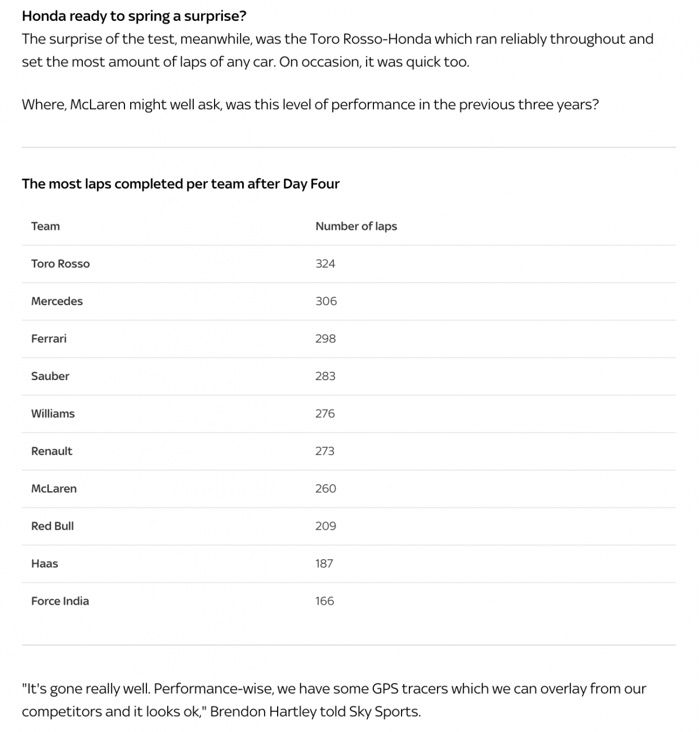The height and width of the screenshot is (732, 700).
Task: Select the 166 laps value
Action: pyautogui.click(x=325, y=601)
